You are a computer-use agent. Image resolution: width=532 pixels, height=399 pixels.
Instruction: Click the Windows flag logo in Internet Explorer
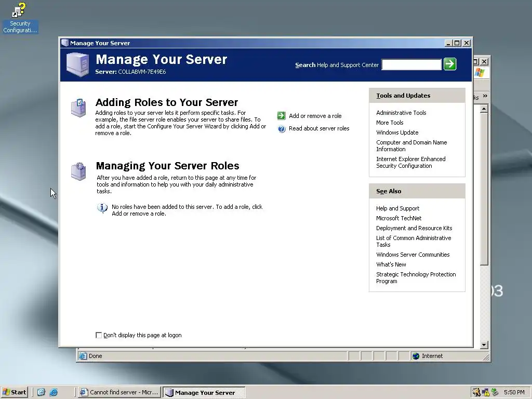click(480, 73)
